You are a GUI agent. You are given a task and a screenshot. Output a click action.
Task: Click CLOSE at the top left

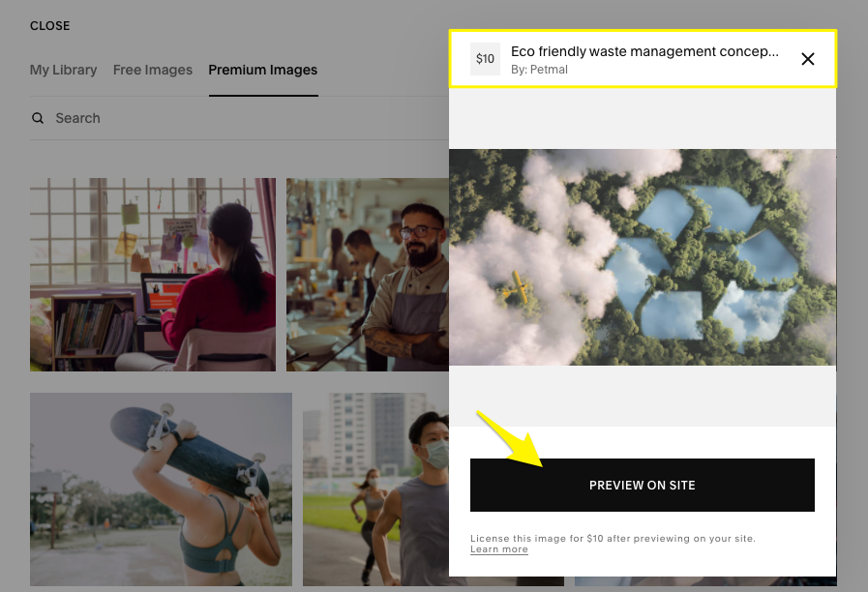coord(50,26)
